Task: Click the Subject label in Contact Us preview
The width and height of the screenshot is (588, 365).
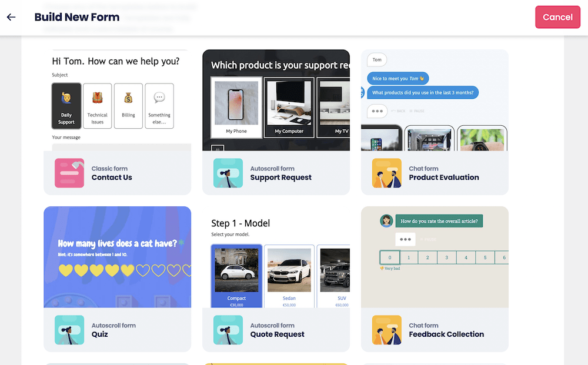Action: 59,75
